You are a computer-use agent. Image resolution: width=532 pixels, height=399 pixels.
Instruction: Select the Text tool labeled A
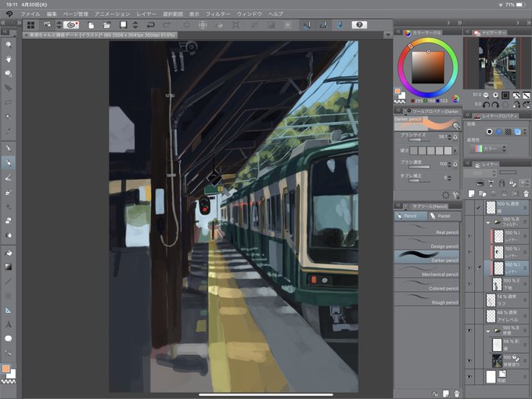[9, 325]
